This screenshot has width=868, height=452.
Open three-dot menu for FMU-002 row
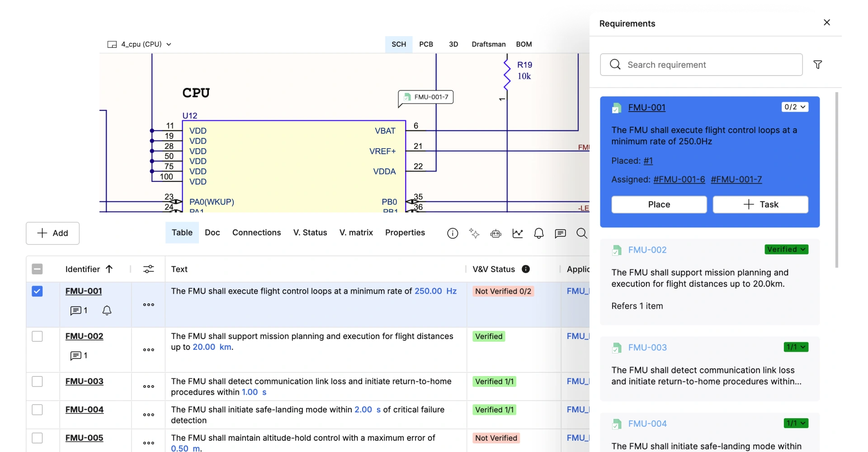149,350
